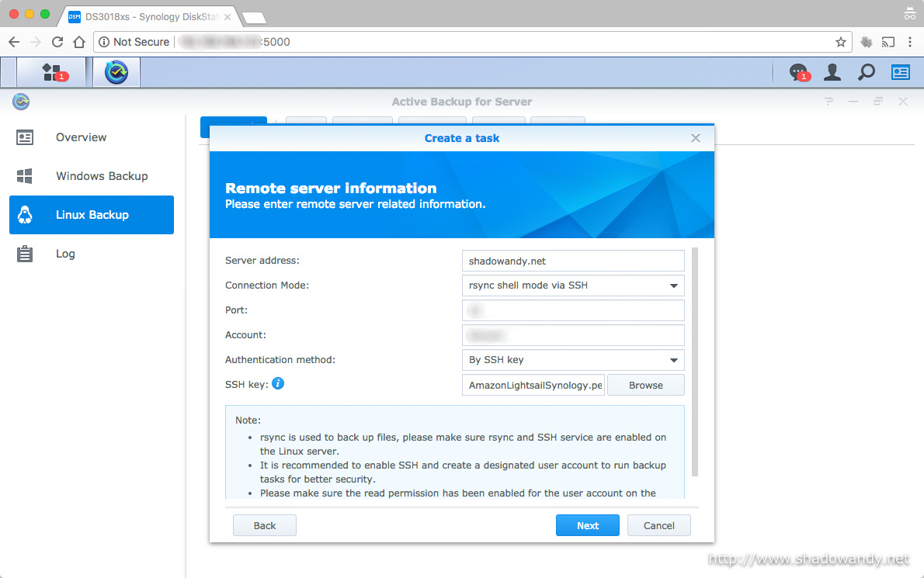Click the Server address input field
924x578 pixels.
[x=573, y=261]
